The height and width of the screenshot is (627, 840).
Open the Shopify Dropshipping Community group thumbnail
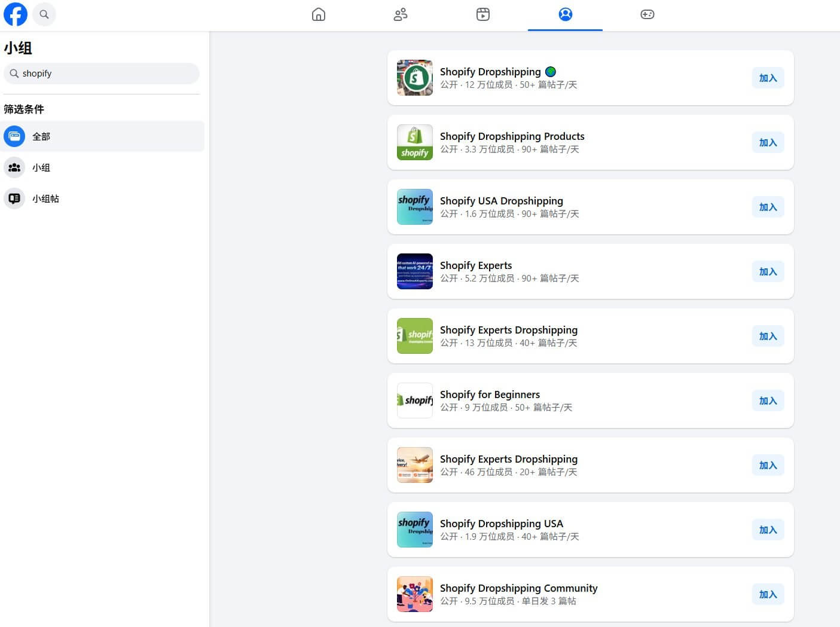click(415, 594)
